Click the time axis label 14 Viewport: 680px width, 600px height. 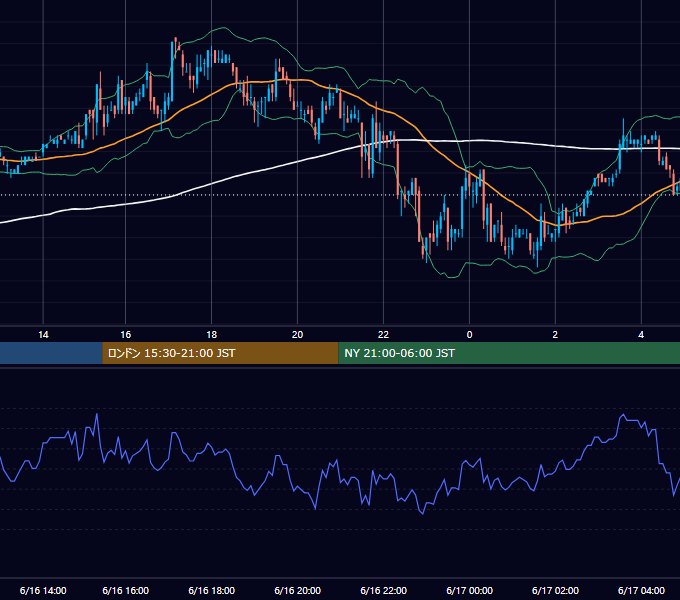43,335
